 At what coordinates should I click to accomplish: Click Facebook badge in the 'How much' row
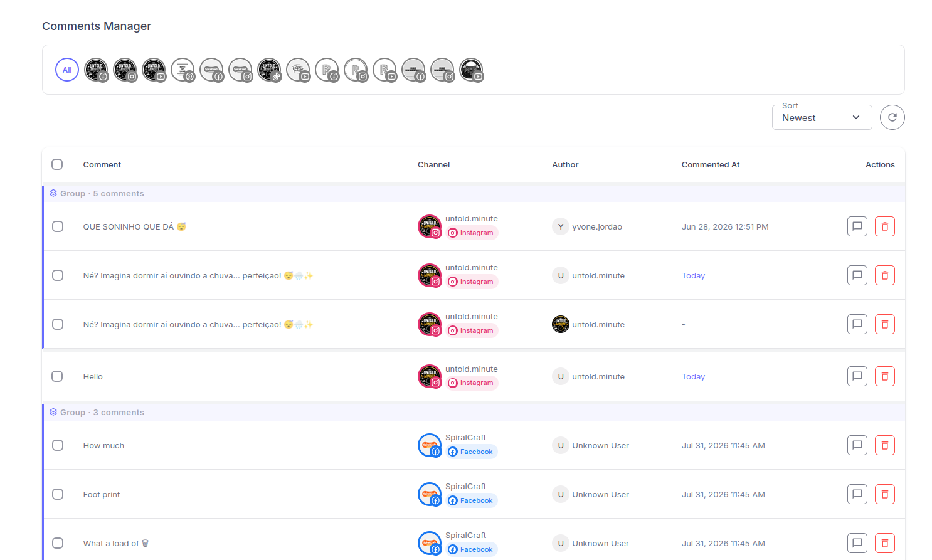pyautogui.click(x=472, y=452)
